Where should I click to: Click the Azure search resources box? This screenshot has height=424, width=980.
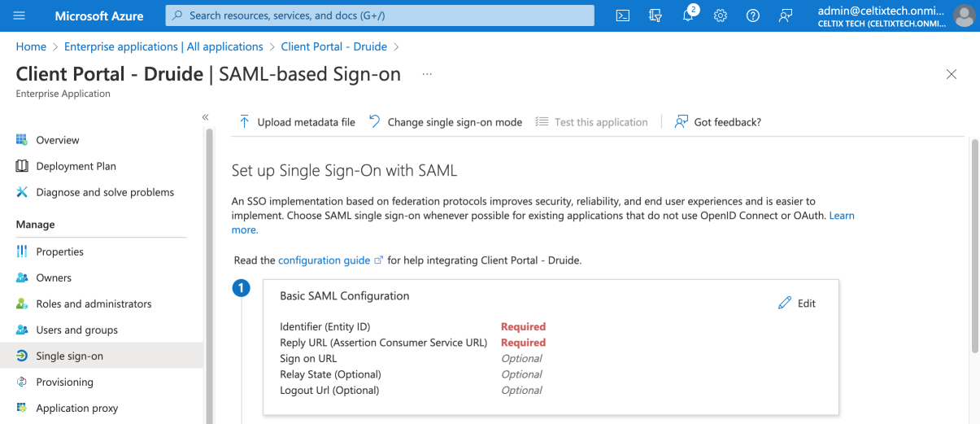(x=380, y=15)
